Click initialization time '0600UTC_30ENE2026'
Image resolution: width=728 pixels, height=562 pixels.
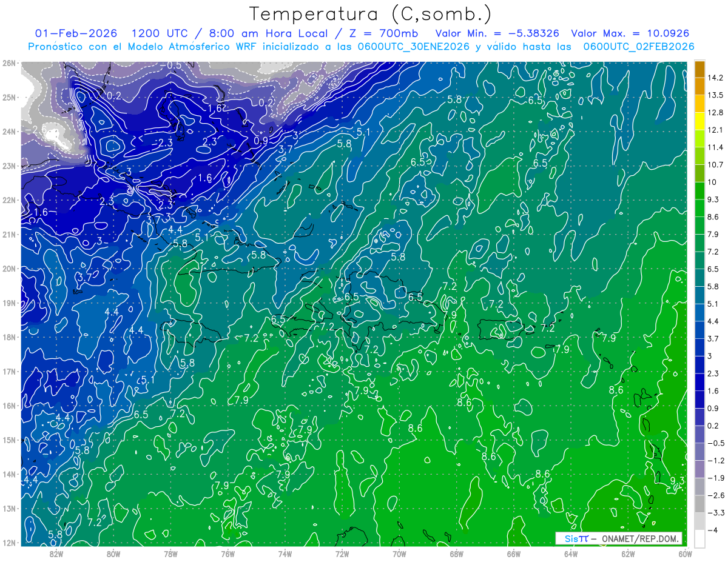(413, 47)
